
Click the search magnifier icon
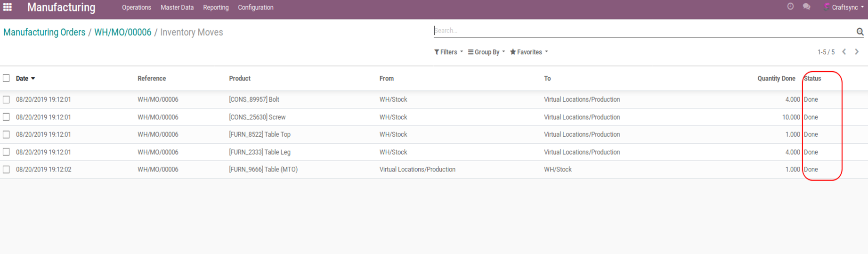click(860, 32)
